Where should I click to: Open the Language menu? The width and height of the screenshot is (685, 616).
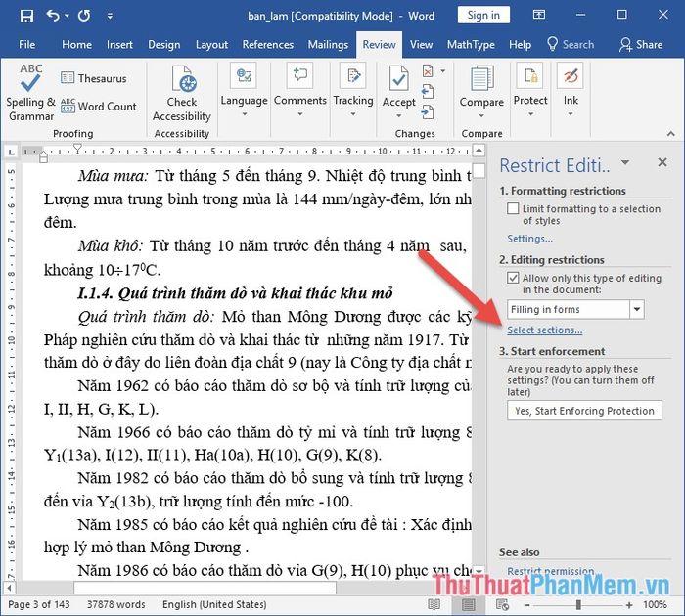244,91
